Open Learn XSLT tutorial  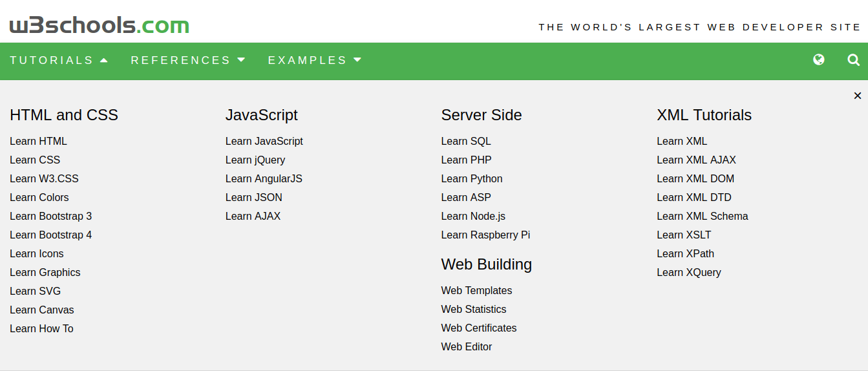[684, 235]
